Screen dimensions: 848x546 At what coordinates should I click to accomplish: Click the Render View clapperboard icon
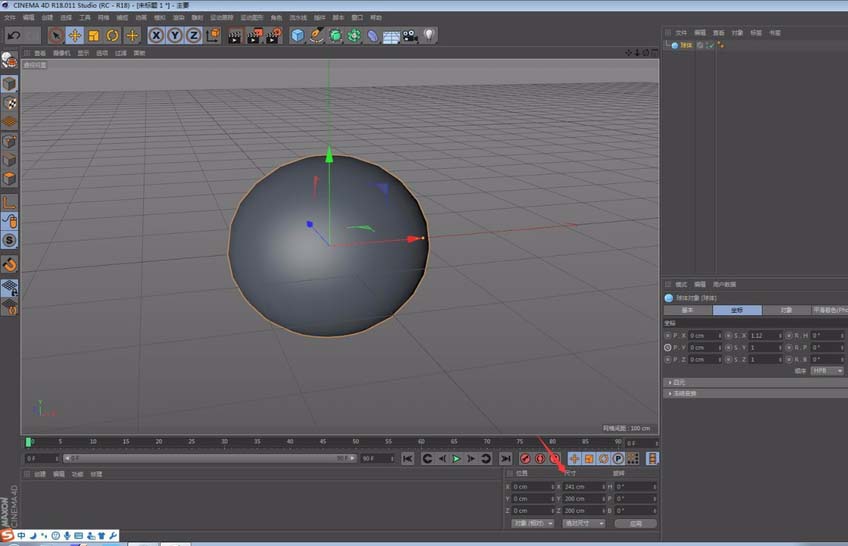click(x=234, y=36)
